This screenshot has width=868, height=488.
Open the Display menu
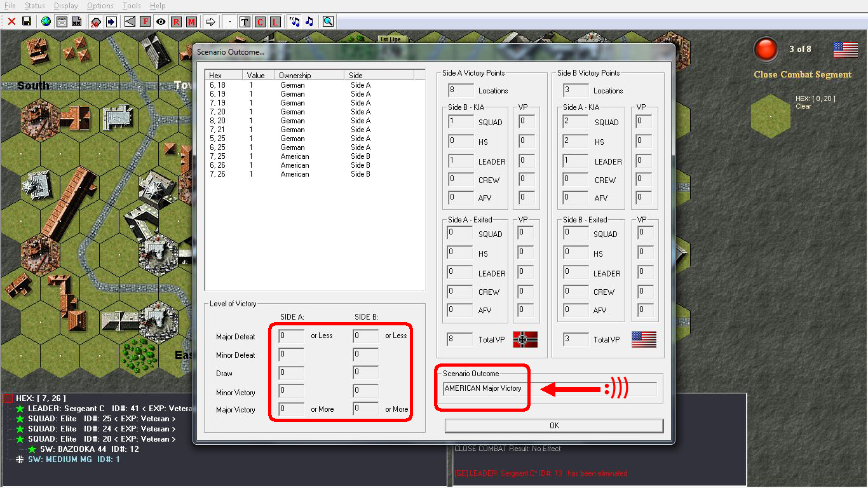pyautogui.click(x=66, y=6)
